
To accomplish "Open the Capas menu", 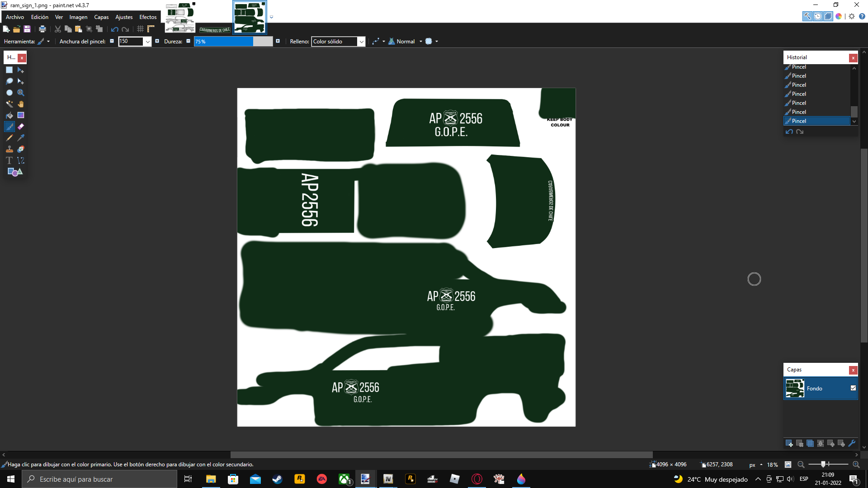I will (101, 17).
